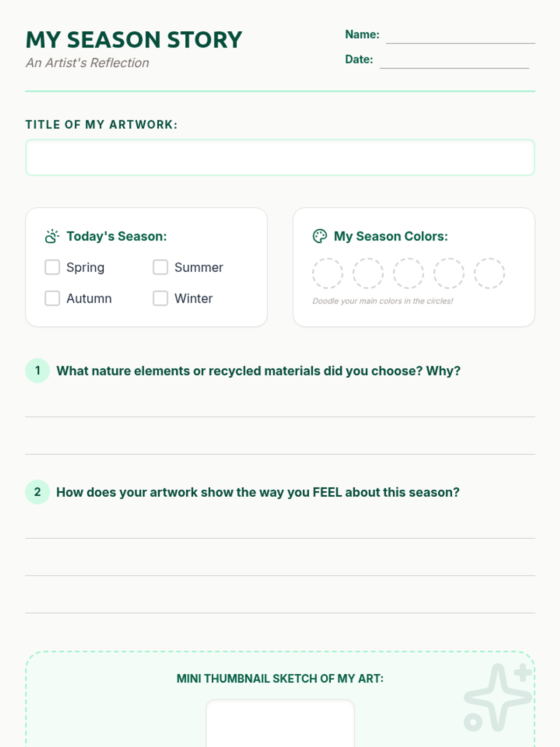This screenshot has height=747, width=560.
Task: Click the weather icon beside Today's Season
Action: pyautogui.click(x=52, y=236)
